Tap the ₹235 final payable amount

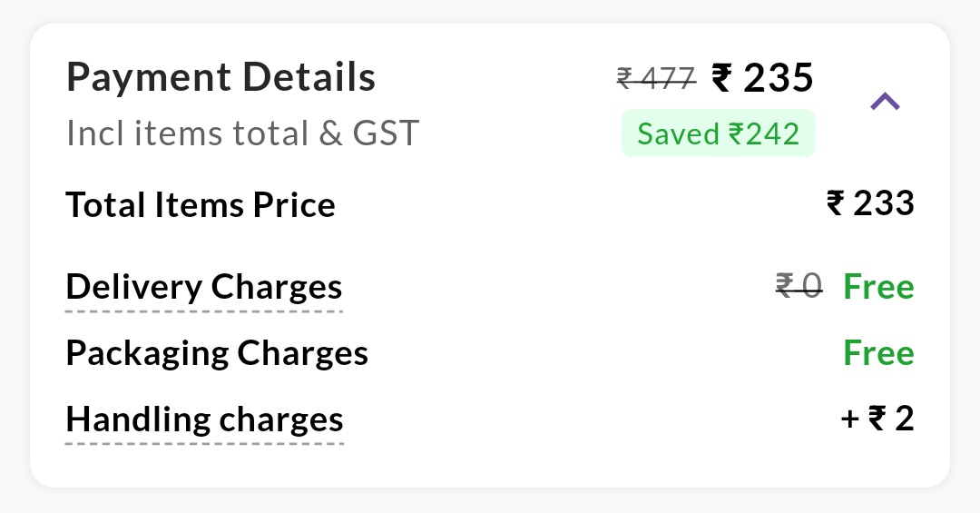[762, 78]
